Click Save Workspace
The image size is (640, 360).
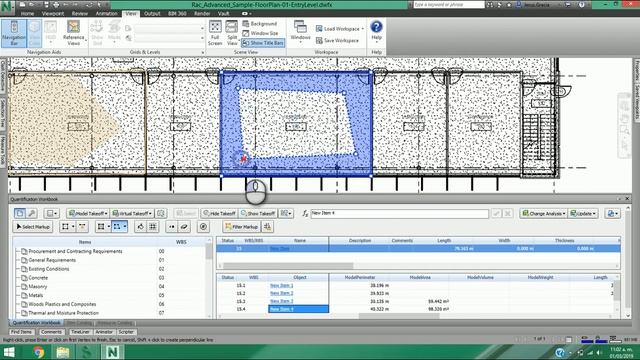coord(337,40)
